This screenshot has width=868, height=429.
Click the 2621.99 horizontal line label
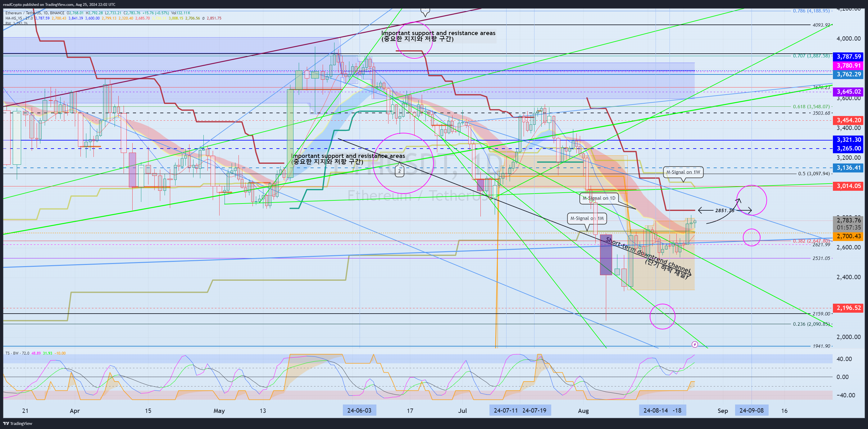(821, 245)
